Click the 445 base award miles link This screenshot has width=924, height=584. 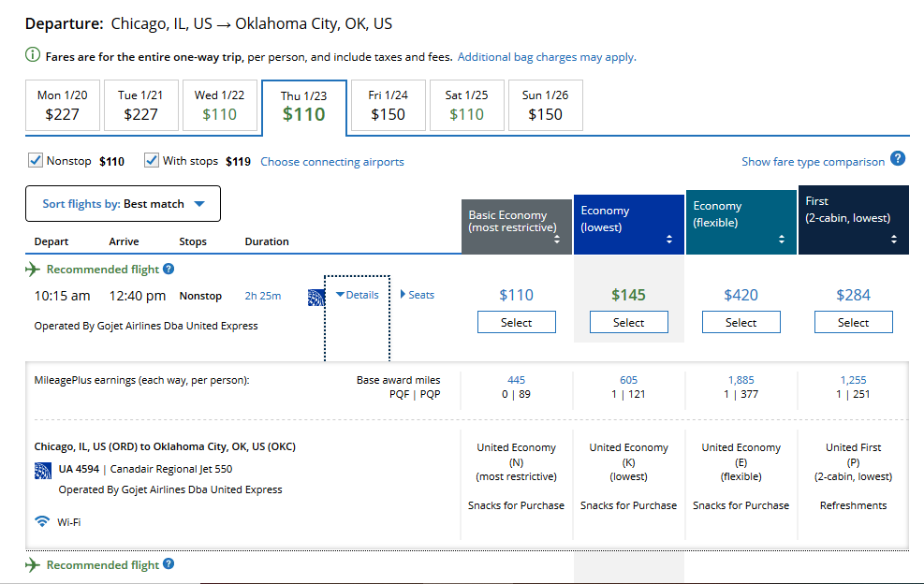click(x=516, y=380)
